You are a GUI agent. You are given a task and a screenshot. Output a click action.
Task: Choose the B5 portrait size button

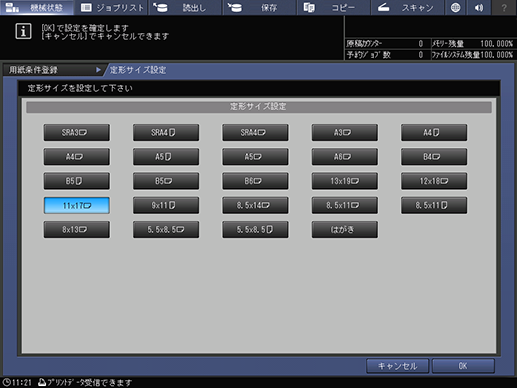point(77,181)
